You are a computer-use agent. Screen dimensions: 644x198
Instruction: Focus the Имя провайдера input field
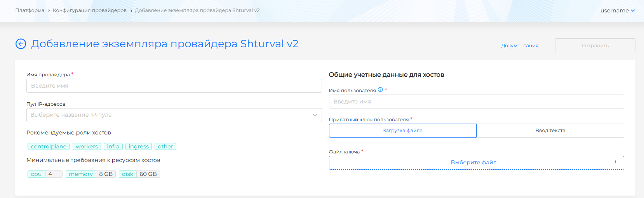pyautogui.click(x=174, y=86)
